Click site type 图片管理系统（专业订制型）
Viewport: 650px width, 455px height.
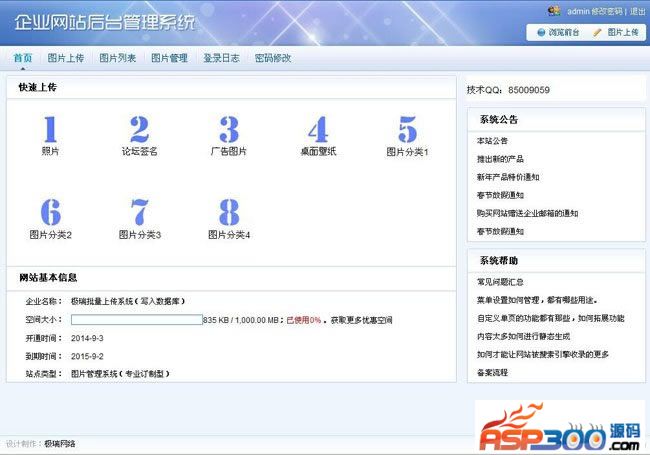(x=120, y=374)
